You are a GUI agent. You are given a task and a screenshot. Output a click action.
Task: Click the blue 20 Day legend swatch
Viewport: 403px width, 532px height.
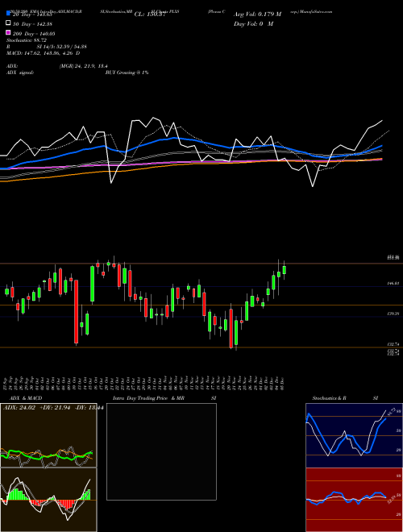pyautogui.click(x=8, y=14)
